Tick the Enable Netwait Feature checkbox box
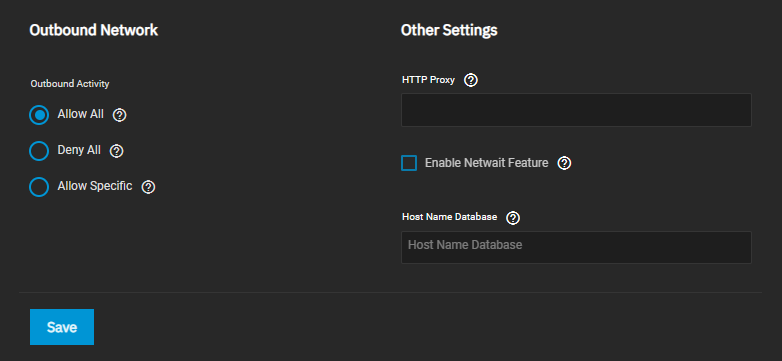The image size is (782, 361). coord(409,163)
